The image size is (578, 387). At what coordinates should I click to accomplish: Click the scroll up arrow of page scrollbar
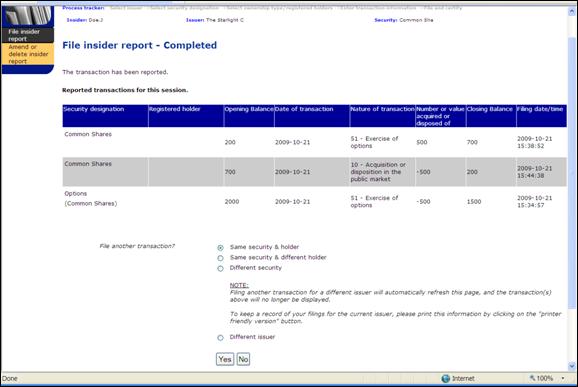click(572, 11)
